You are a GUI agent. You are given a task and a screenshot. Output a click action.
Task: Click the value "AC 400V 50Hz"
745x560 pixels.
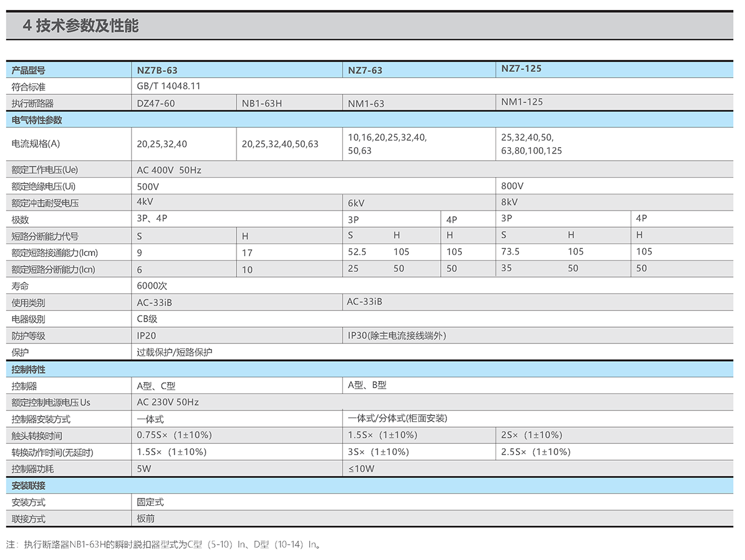click(x=169, y=170)
